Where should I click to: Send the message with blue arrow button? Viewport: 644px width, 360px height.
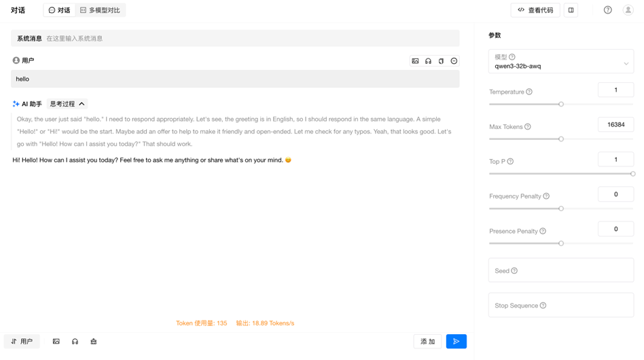[457, 342]
